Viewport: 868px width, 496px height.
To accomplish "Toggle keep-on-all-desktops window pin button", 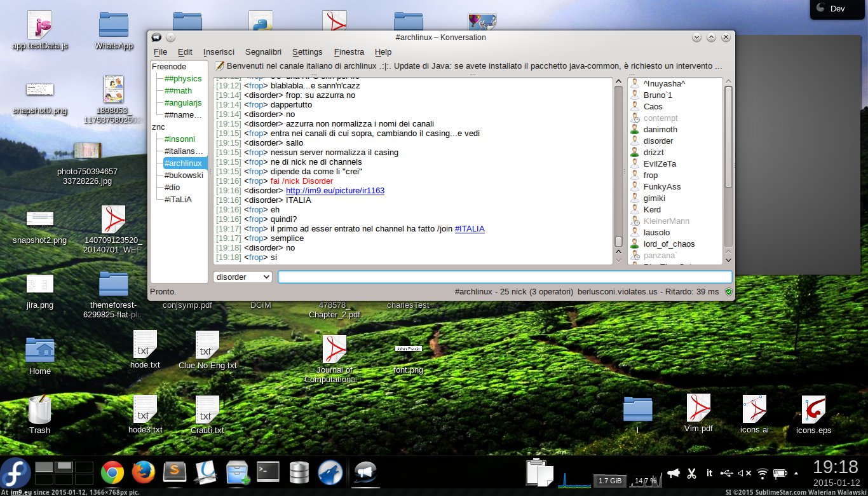I will coord(170,38).
